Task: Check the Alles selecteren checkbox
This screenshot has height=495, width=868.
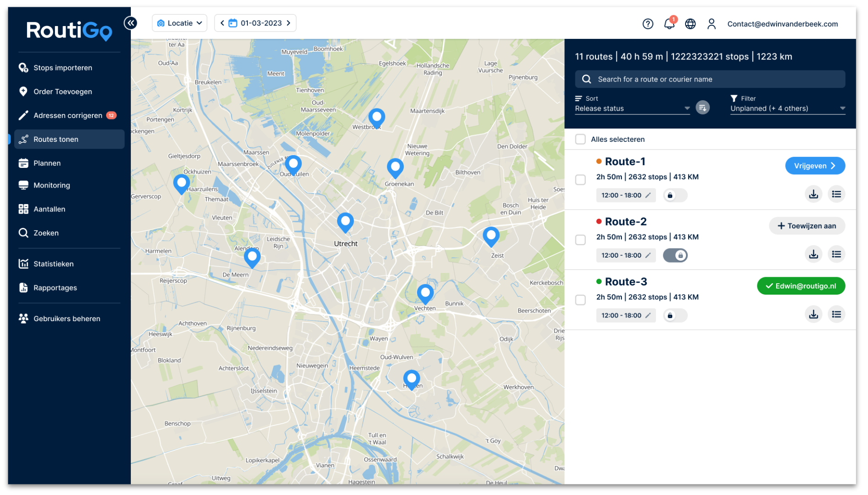Action: click(580, 139)
